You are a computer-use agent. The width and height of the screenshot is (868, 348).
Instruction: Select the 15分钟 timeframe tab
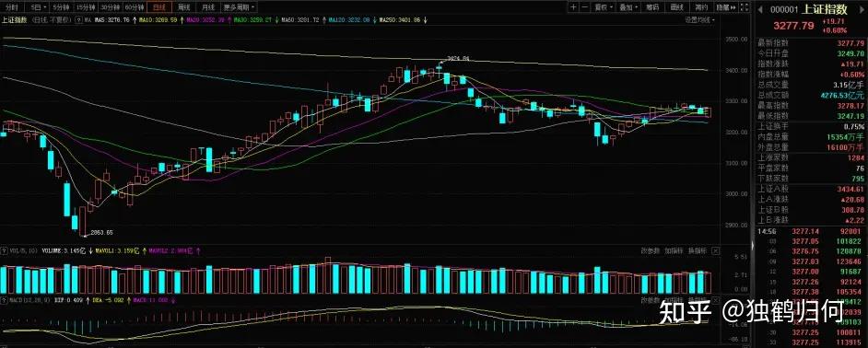[86, 7]
